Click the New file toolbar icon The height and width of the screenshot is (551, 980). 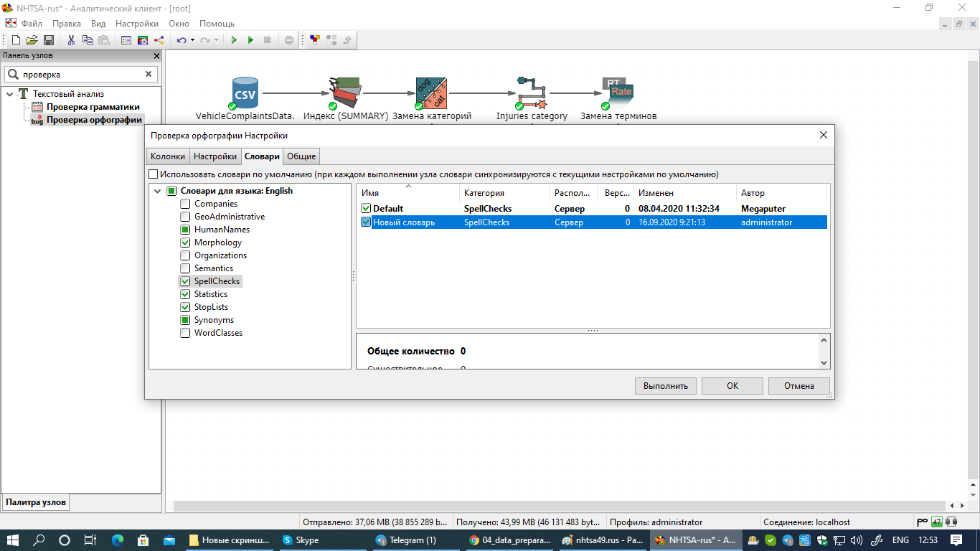tap(16, 40)
